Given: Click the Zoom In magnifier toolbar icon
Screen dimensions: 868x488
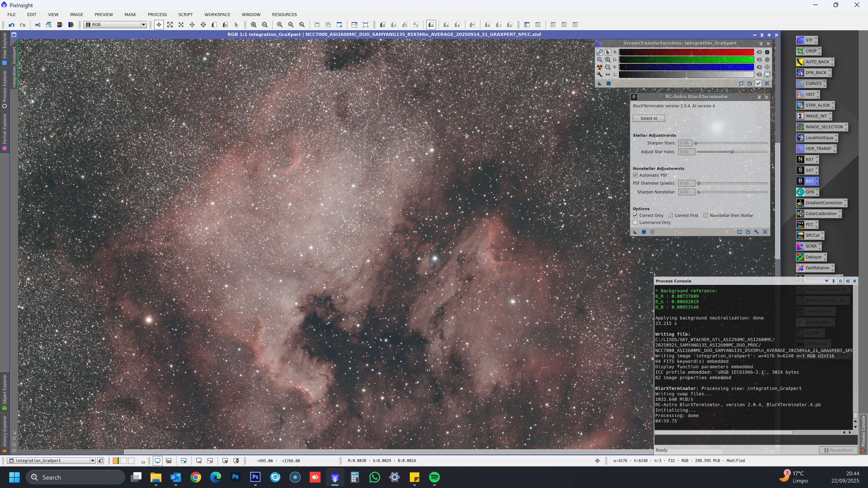Looking at the screenshot, I should (254, 25).
